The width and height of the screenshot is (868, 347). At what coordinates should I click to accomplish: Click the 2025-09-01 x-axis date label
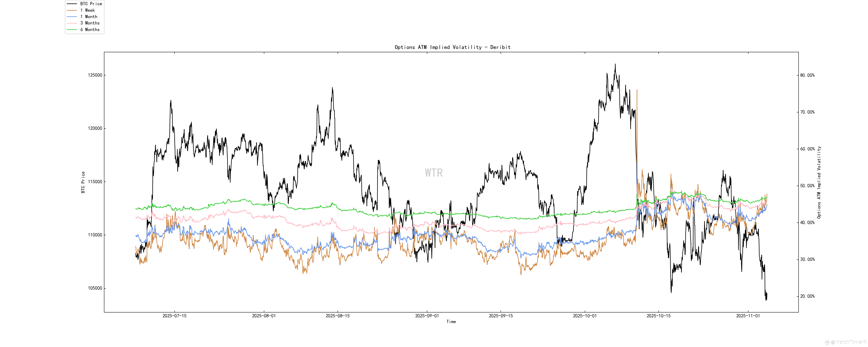[427, 316]
